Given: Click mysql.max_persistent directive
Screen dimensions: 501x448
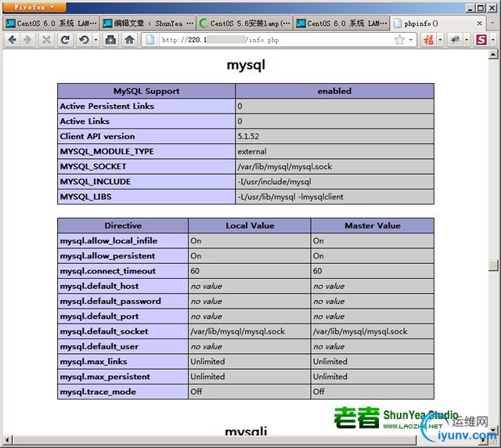Looking at the screenshot, I should (x=105, y=377).
